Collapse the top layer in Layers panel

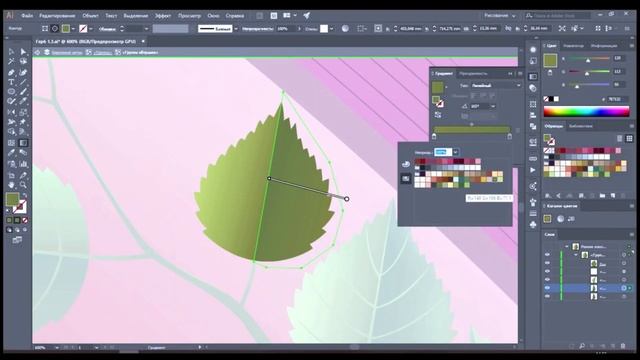click(567, 247)
